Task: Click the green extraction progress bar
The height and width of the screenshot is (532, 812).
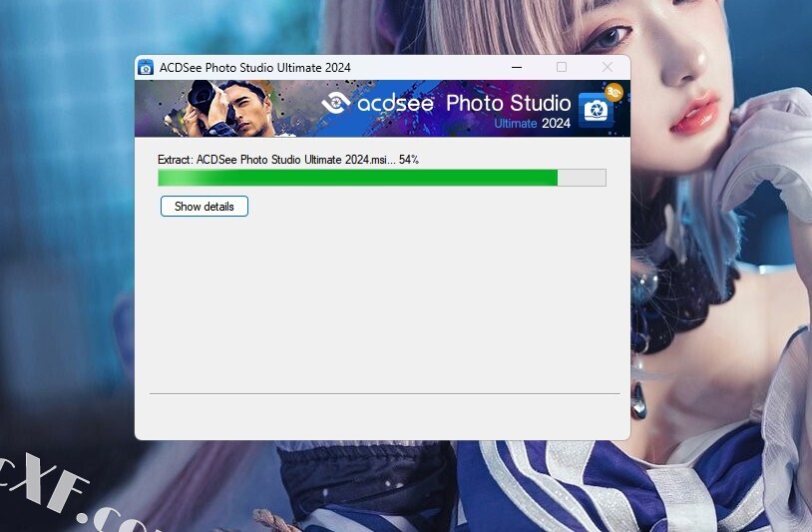Action: (x=382, y=178)
